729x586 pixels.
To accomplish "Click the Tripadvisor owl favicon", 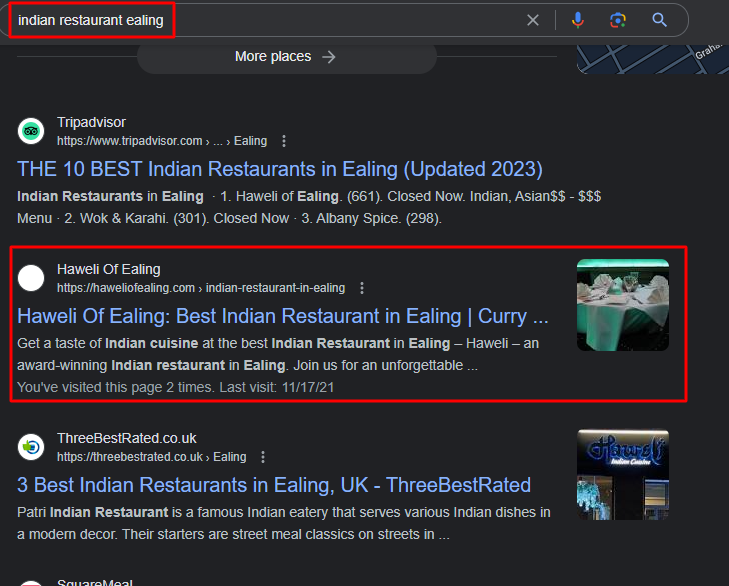I will pyautogui.click(x=31, y=131).
